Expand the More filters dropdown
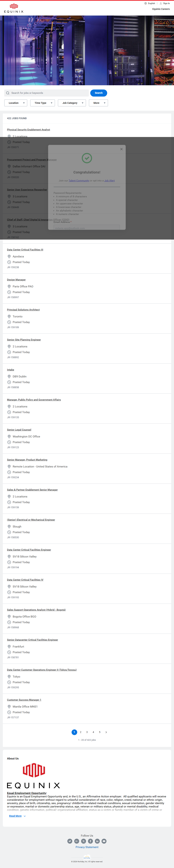The height and width of the screenshot is (868, 174). (x=98, y=103)
